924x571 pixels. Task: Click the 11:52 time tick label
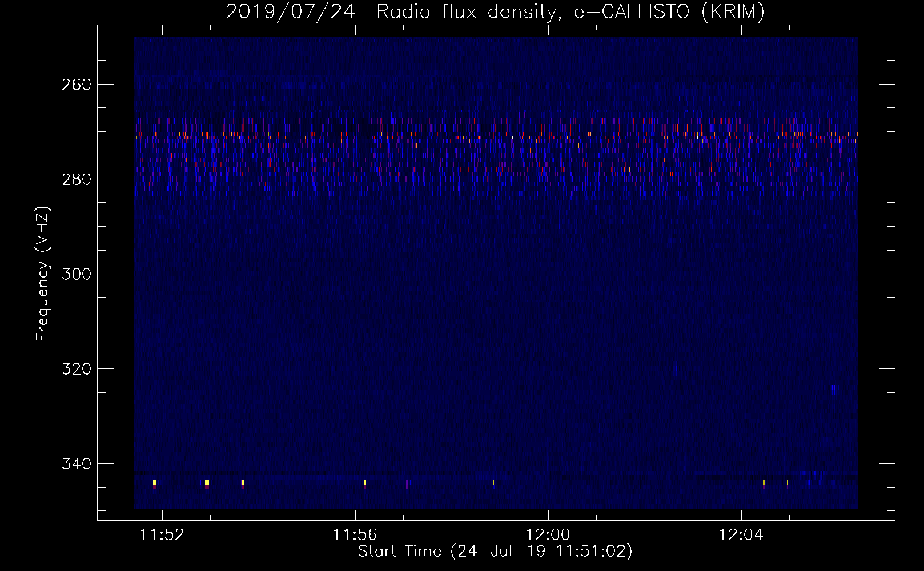pos(163,535)
